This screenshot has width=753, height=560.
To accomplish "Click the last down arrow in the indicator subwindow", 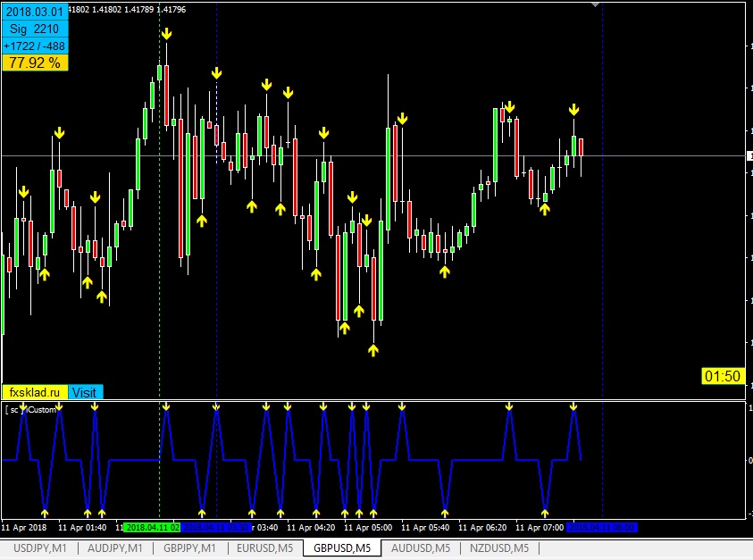I will [573, 406].
